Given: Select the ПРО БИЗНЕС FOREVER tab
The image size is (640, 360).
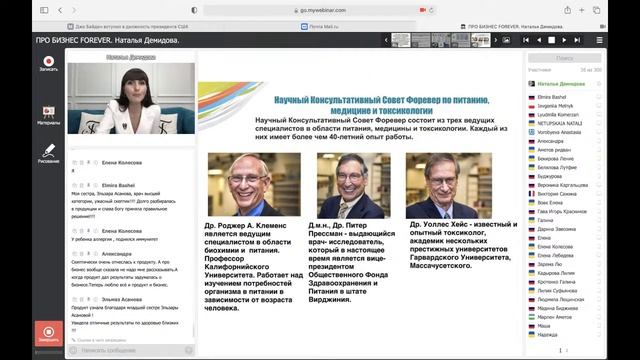Looking at the screenshot, I should point(511,27).
